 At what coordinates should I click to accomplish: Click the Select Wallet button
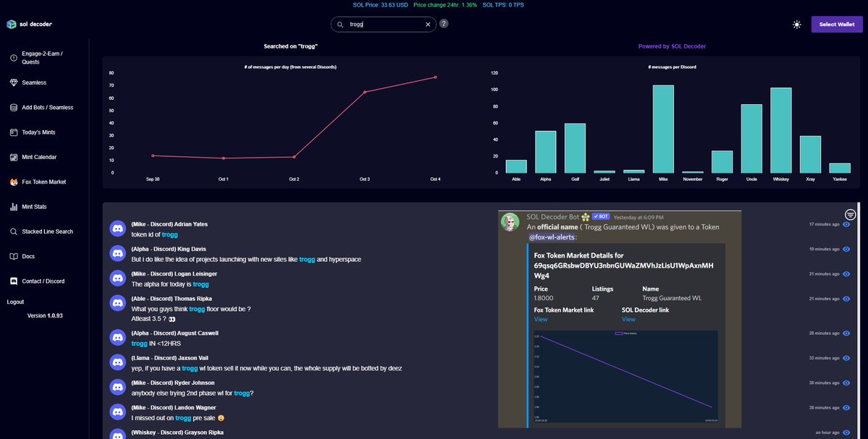tap(837, 25)
